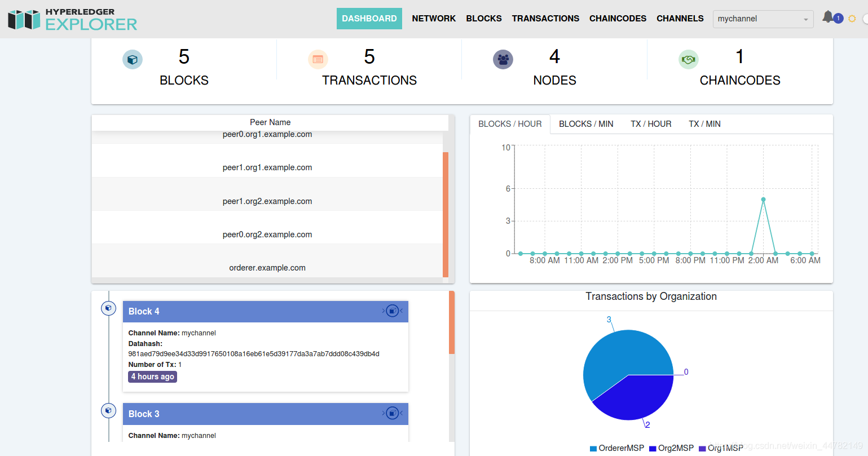Click the 'Number of Tx: 1' line

point(155,365)
